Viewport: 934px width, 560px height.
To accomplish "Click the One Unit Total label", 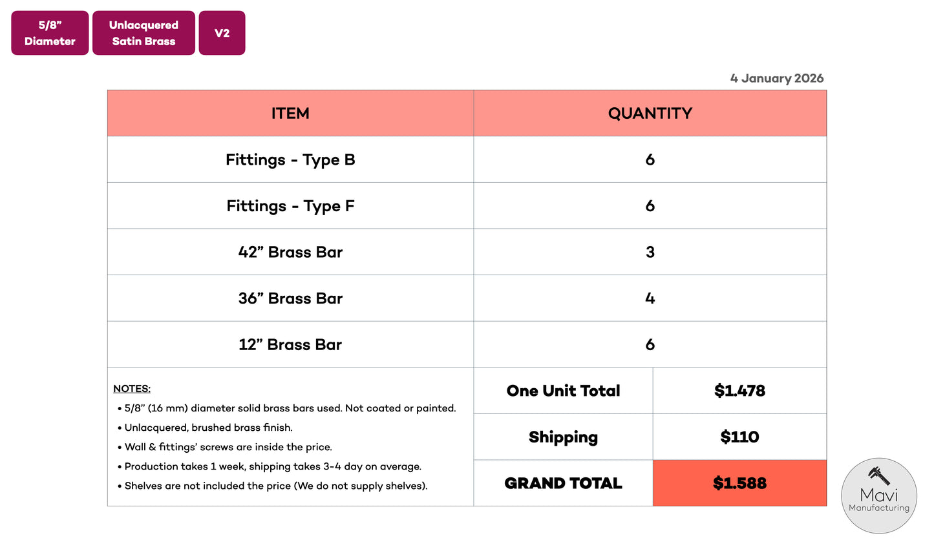I will pos(563,391).
